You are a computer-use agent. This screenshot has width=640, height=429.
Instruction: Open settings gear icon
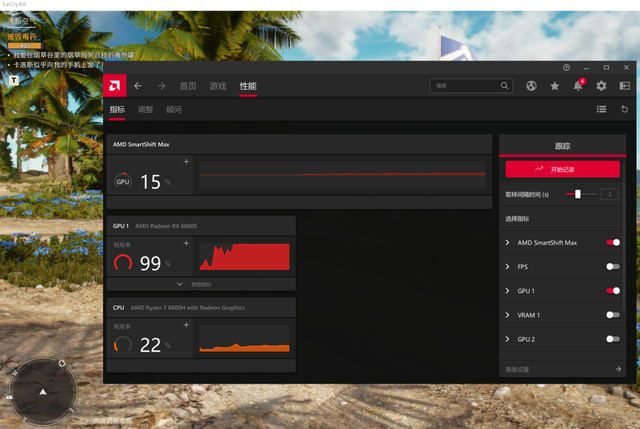tap(601, 86)
